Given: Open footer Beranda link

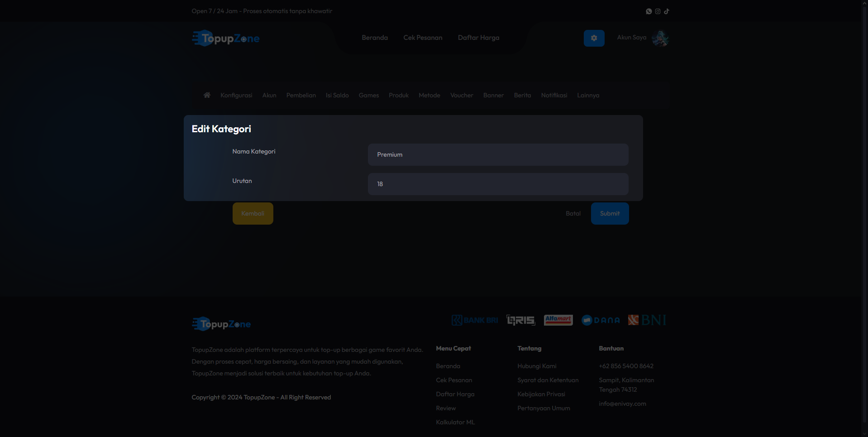Looking at the screenshot, I should coord(448,366).
